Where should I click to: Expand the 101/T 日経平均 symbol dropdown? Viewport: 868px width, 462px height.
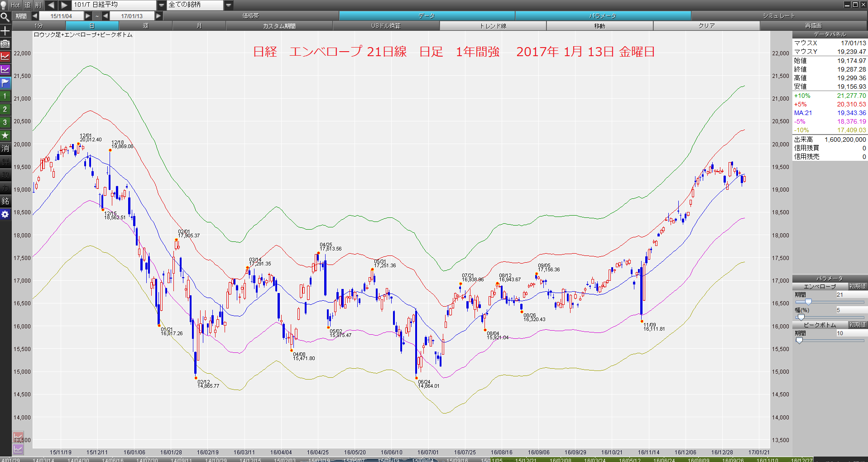(161, 5)
